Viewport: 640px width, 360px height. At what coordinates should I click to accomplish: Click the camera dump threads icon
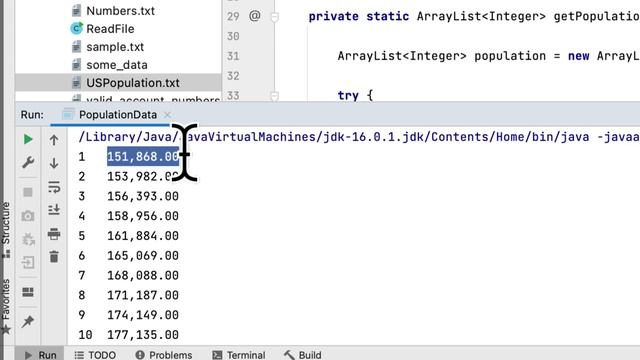point(28,216)
